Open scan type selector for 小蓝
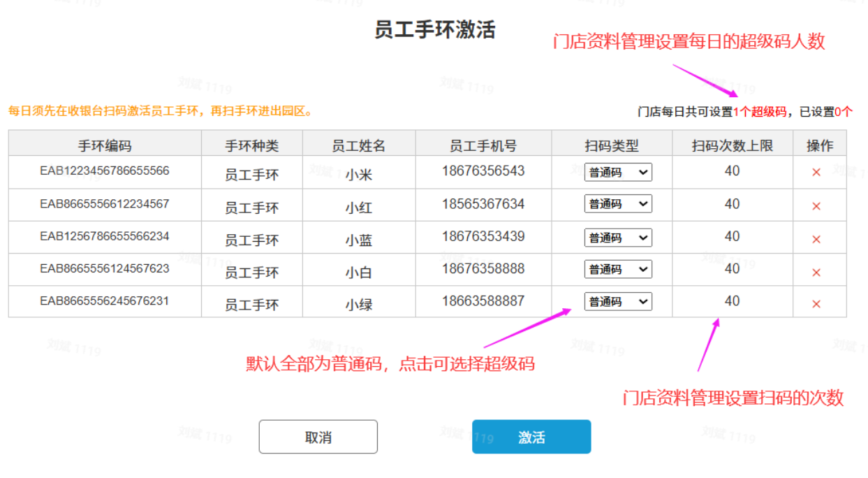868x478 pixels. 618,238
